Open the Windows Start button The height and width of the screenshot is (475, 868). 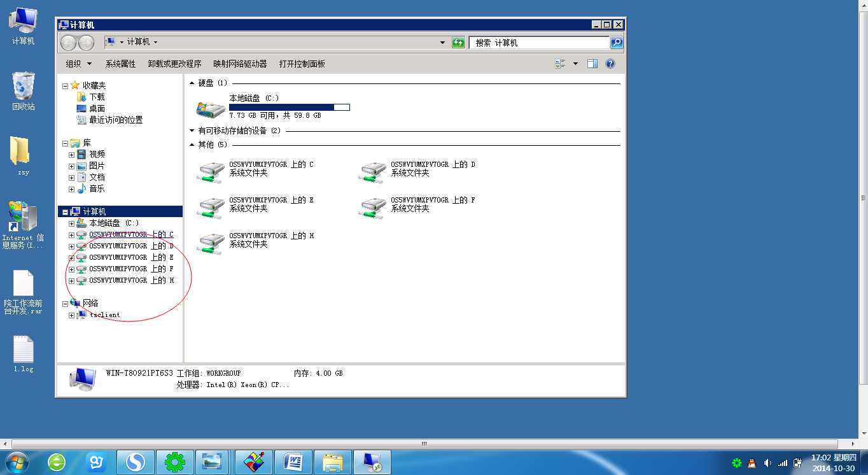[17, 462]
